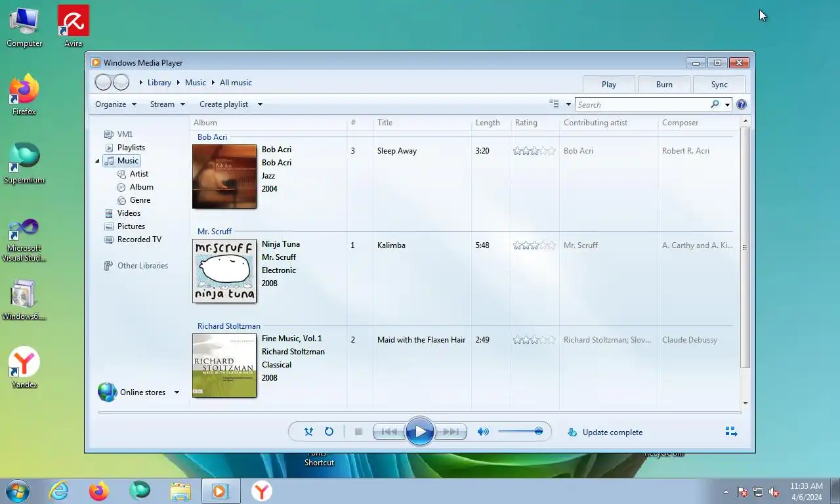Expand View options dropdown arrow

click(568, 104)
